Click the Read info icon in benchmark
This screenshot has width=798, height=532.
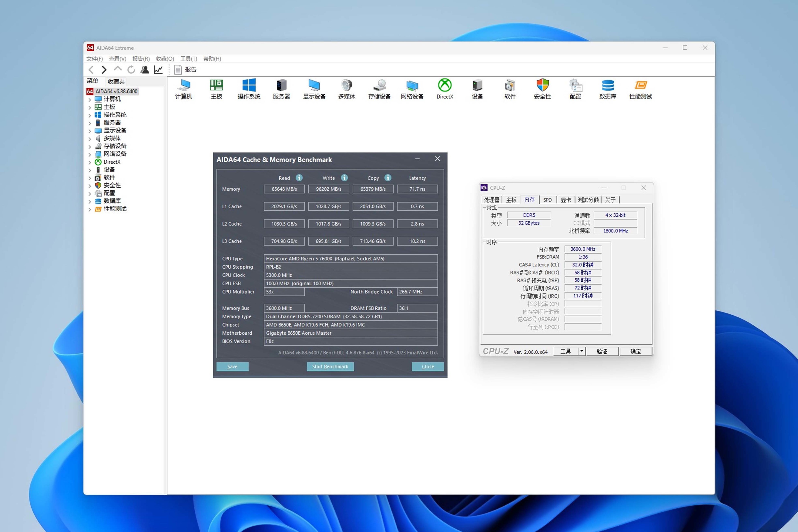click(x=299, y=178)
